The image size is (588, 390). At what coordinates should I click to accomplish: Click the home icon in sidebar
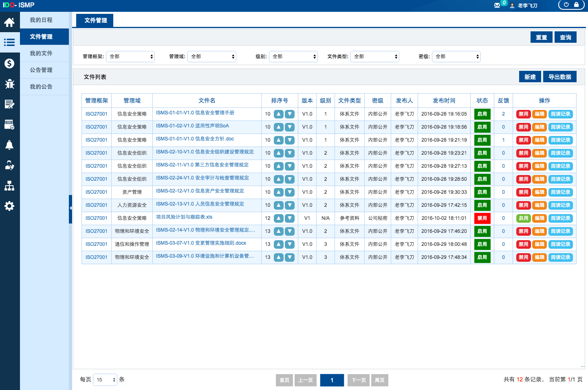click(x=9, y=22)
